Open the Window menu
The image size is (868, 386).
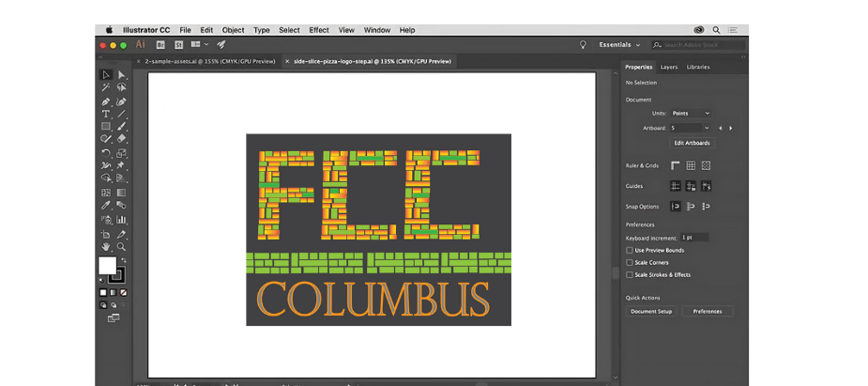pos(377,30)
